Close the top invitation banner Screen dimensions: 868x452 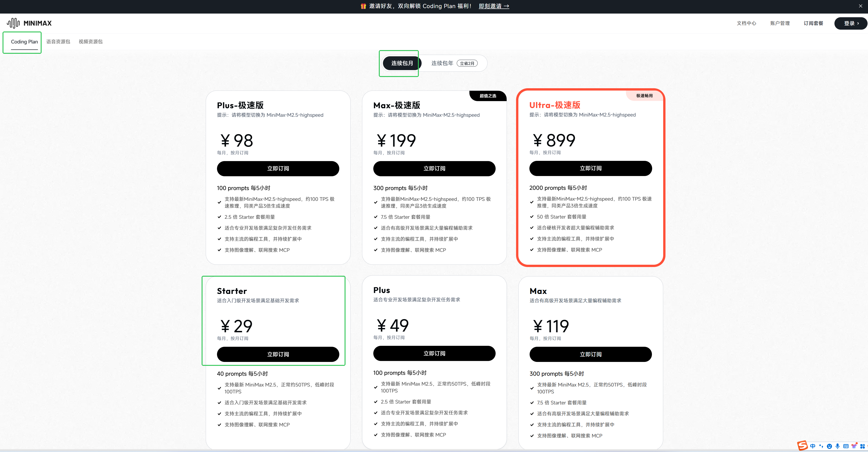pos(860,6)
